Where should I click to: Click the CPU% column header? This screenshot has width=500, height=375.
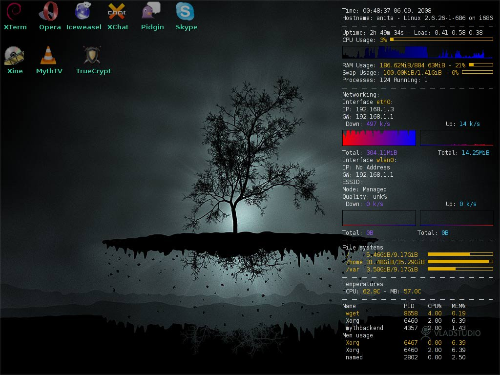point(435,306)
